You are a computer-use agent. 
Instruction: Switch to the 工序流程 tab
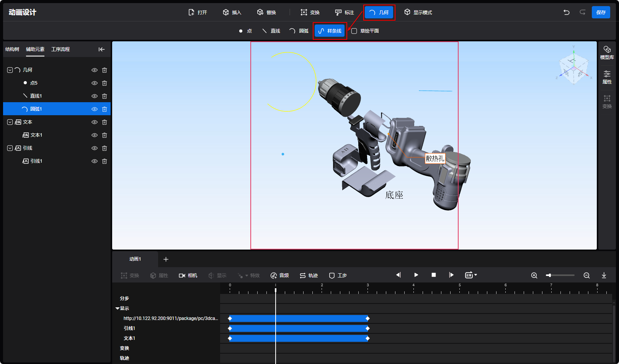pos(60,49)
